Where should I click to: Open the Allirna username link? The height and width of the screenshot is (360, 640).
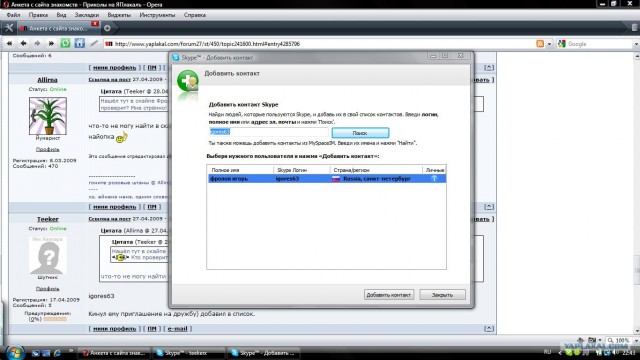pyautogui.click(x=47, y=80)
